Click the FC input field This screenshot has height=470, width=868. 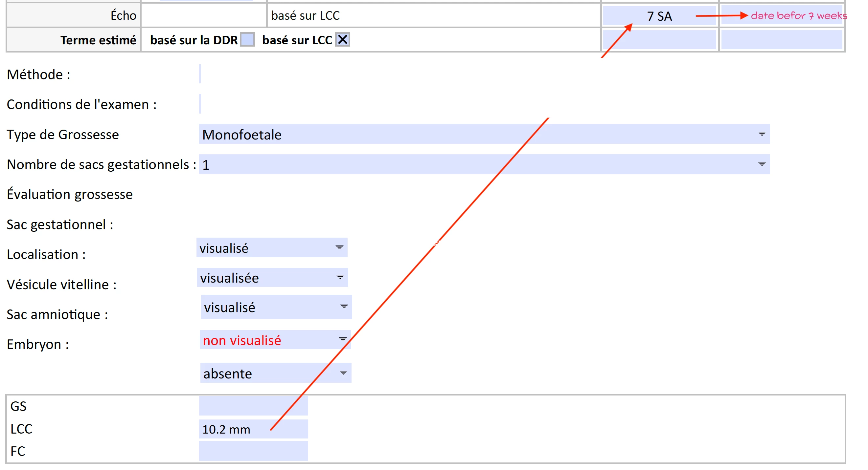[x=253, y=451]
